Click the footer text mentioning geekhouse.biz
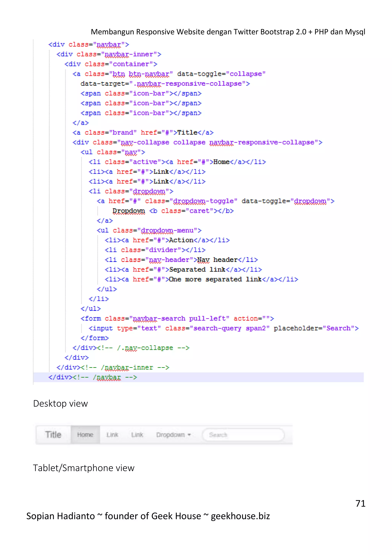 click(148, 516)
